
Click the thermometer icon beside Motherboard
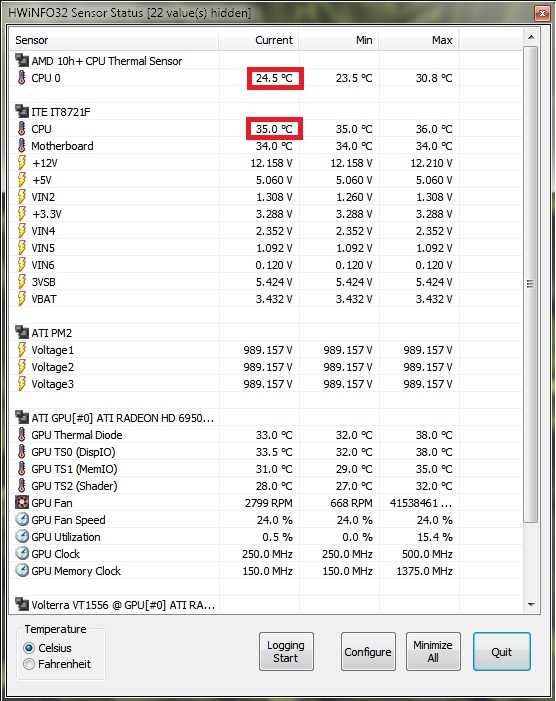(21, 145)
